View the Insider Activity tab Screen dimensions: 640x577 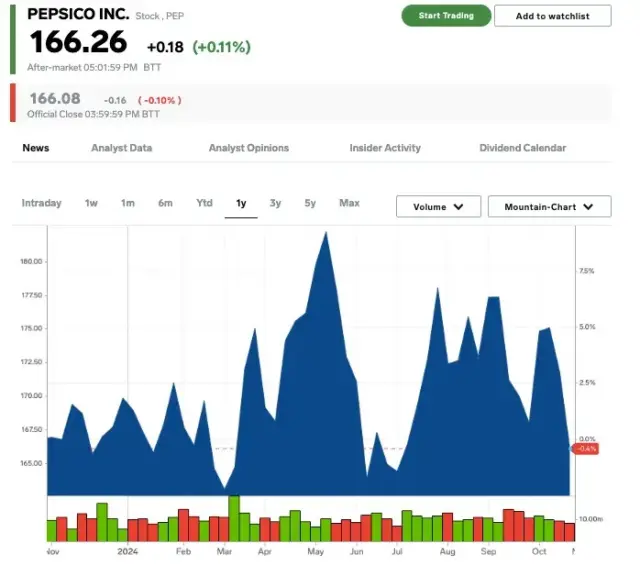point(385,148)
